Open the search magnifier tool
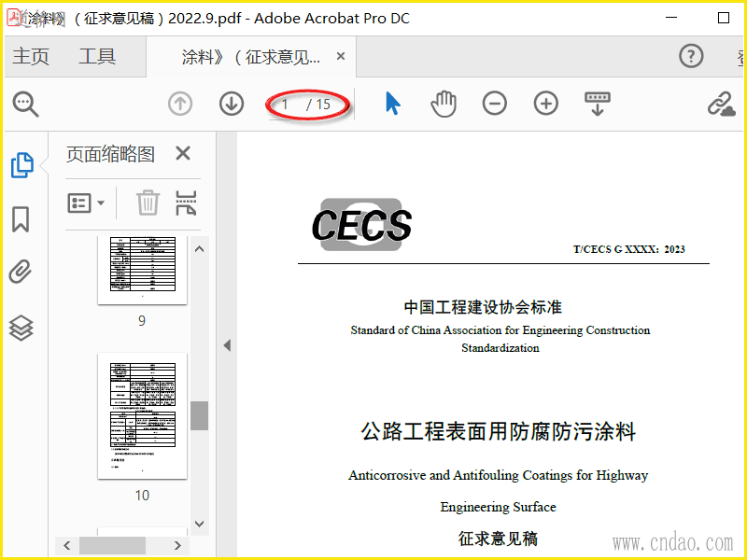 click(25, 104)
